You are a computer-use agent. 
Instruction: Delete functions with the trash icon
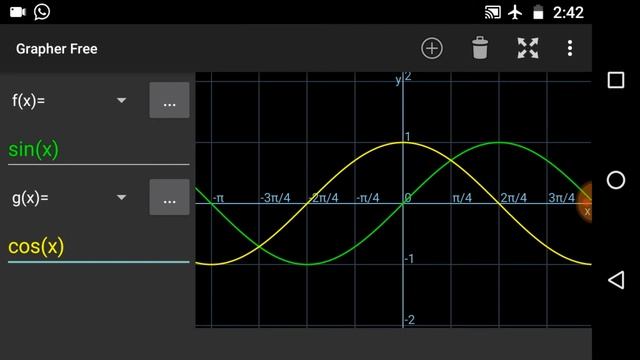pyautogui.click(x=480, y=48)
